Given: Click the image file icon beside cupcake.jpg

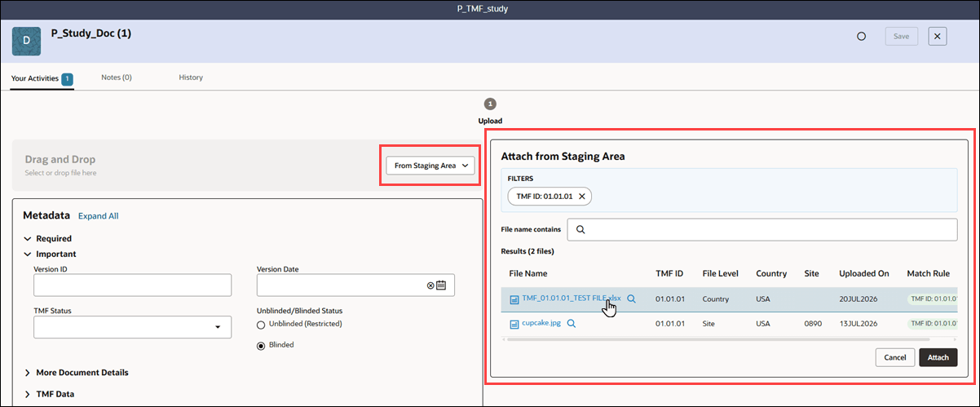Looking at the screenshot, I should tap(514, 324).
